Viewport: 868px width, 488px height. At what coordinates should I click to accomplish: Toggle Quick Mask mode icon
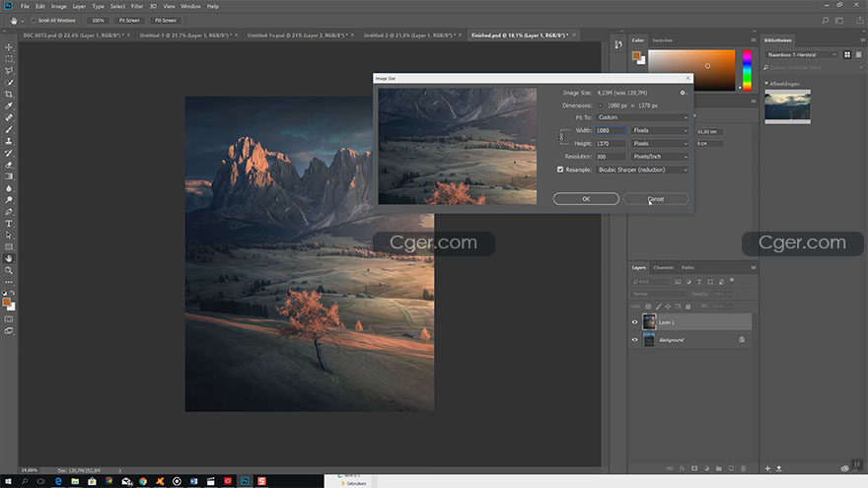coord(9,319)
